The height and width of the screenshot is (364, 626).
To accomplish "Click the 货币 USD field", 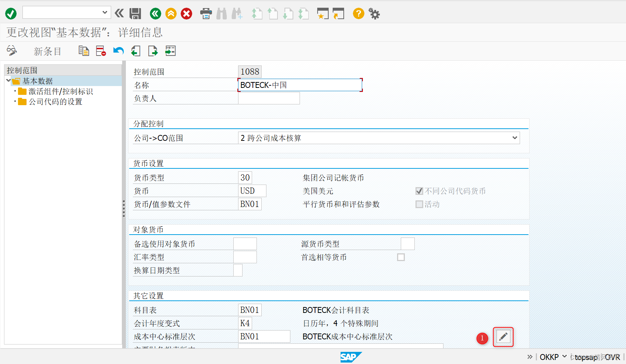I will pyautogui.click(x=252, y=191).
